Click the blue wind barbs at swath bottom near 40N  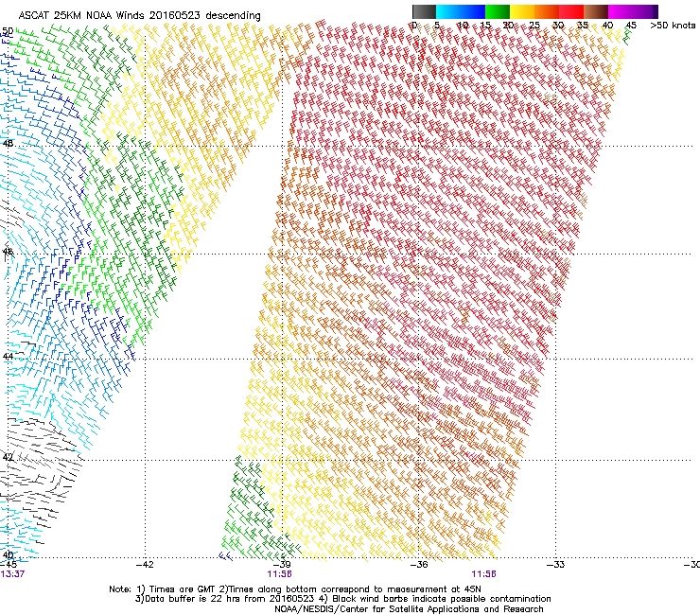pos(225,555)
